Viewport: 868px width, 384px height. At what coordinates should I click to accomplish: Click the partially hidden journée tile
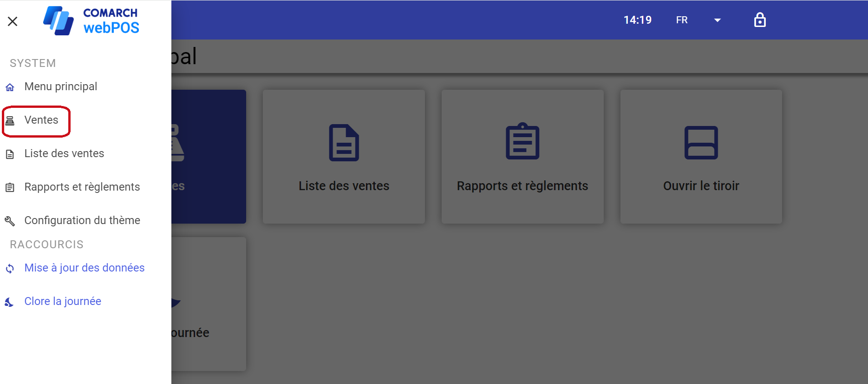pos(209,304)
